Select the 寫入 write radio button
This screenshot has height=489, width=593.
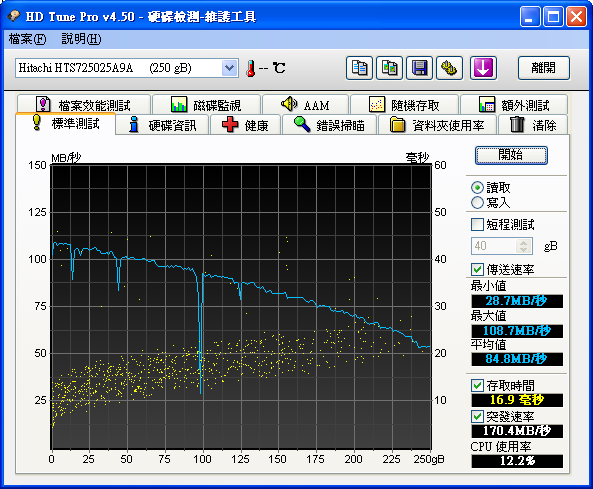pos(477,203)
